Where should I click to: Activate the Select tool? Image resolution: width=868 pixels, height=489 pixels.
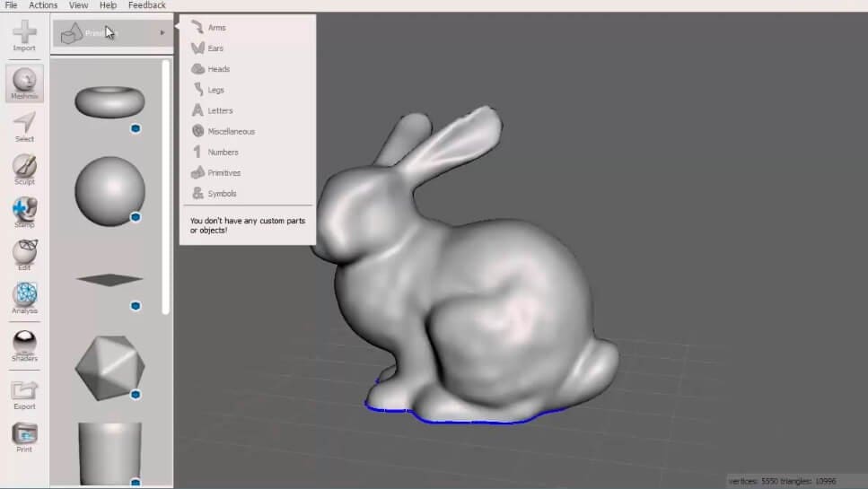pos(24,127)
